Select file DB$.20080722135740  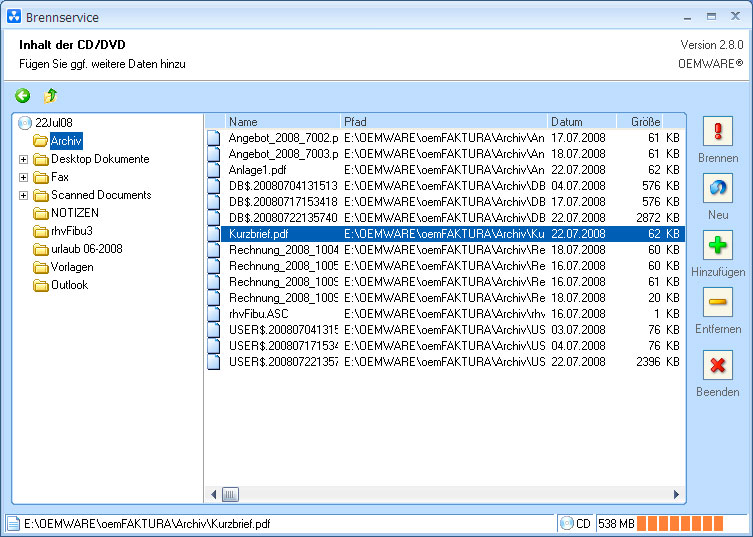tap(283, 218)
